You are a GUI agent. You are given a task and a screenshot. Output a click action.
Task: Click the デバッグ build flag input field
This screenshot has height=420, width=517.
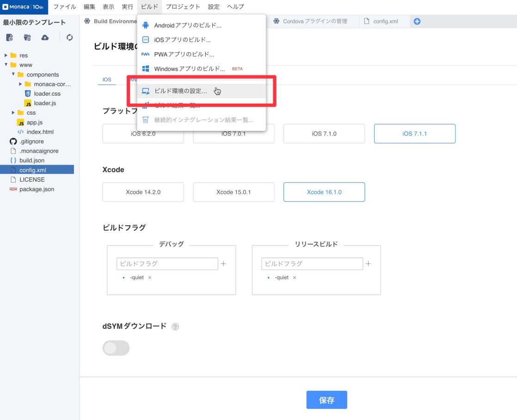point(167,263)
